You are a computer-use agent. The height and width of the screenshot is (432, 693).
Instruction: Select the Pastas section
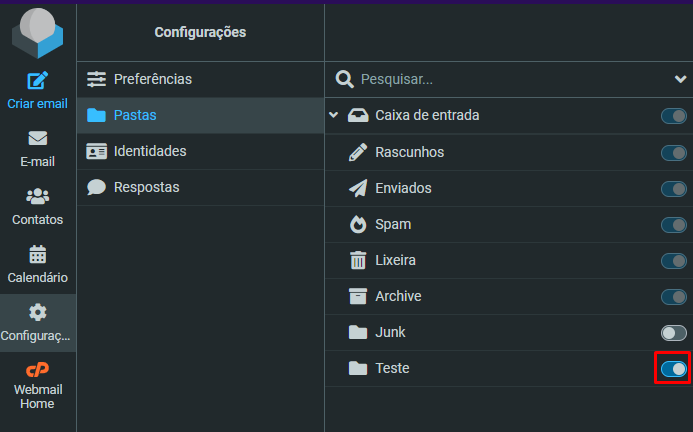coord(200,115)
